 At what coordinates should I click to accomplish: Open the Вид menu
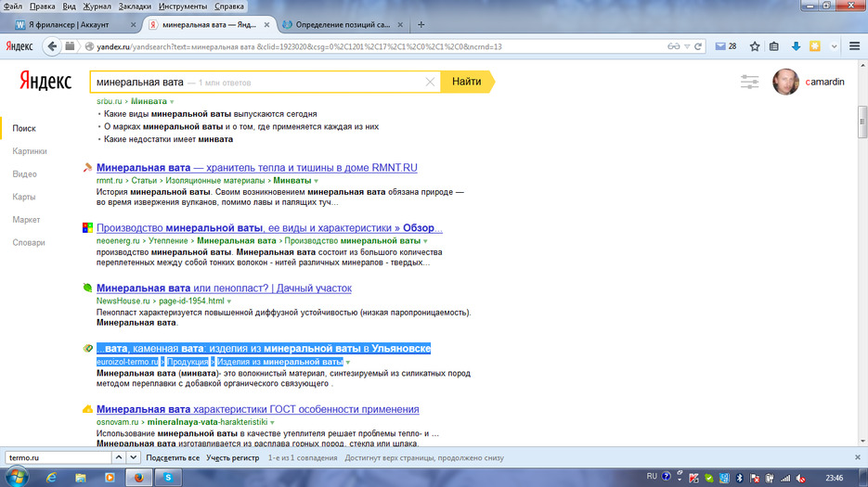point(69,6)
